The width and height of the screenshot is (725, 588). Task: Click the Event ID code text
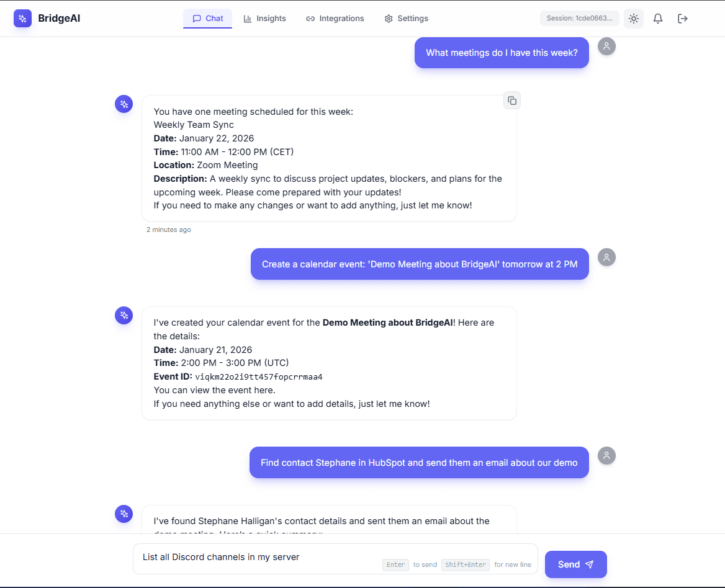pyautogui.click(x=259, y=377)
